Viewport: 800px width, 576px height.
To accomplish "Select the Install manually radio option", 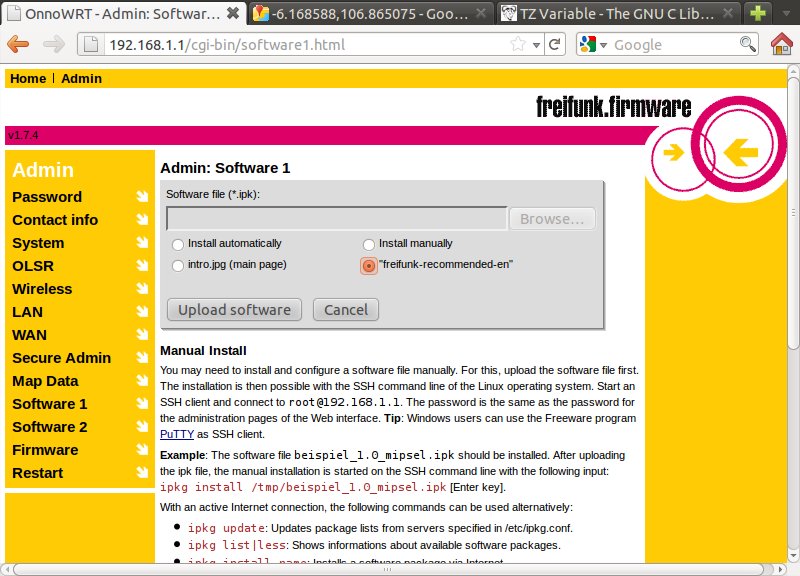I will click(x=369, y=244).
